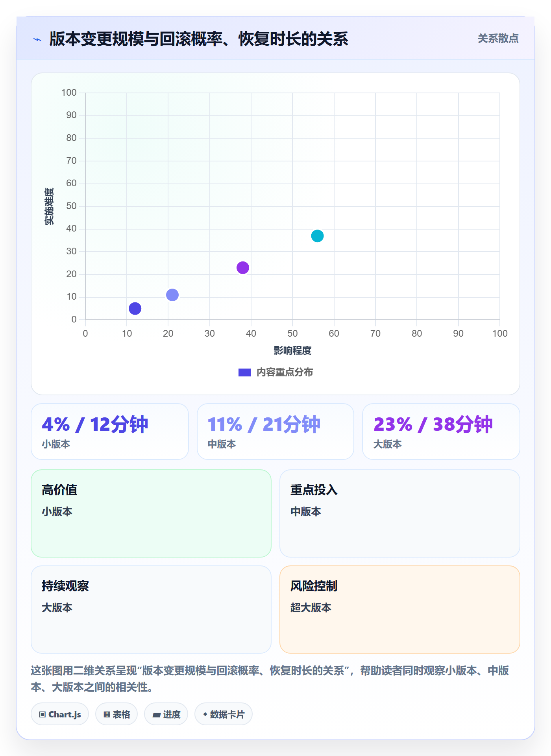Open the 风险控制 quadrant card
The height and width of the screenshot is (756, 551).
400,609
